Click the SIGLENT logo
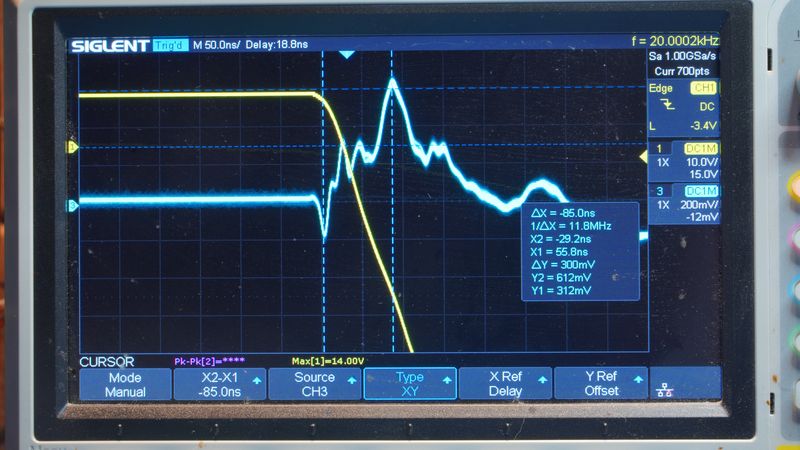The image size is (800, 450). point(109,46)
